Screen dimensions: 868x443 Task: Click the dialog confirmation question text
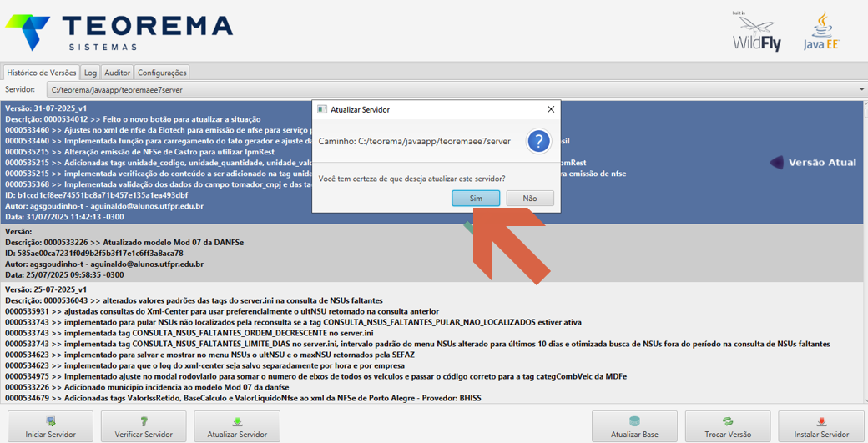[411, 179]
